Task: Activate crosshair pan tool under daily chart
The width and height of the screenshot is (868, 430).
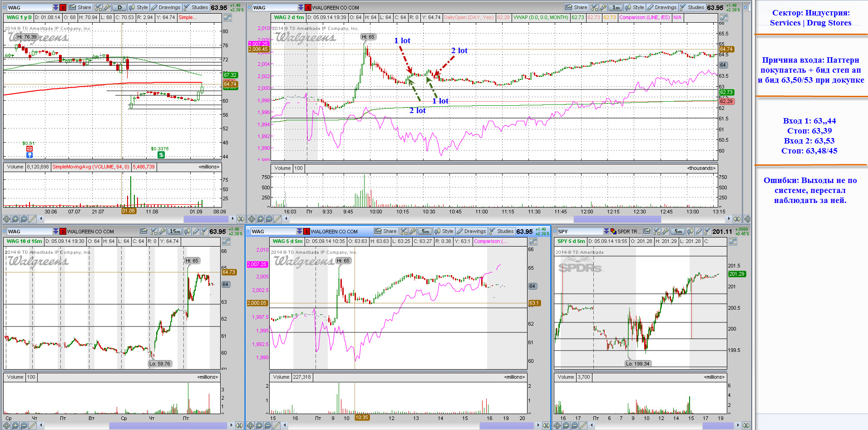Action: (x=7, y=219)
